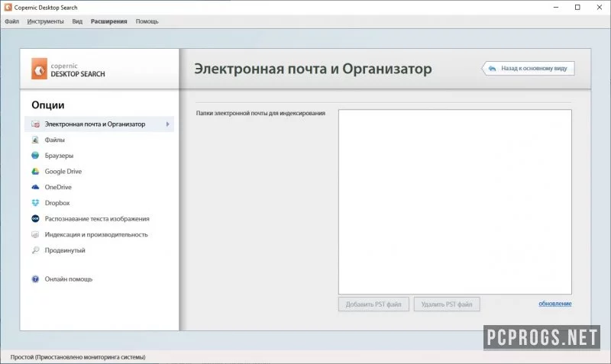Click the Google Drive triangle icon

pos(35,171)
